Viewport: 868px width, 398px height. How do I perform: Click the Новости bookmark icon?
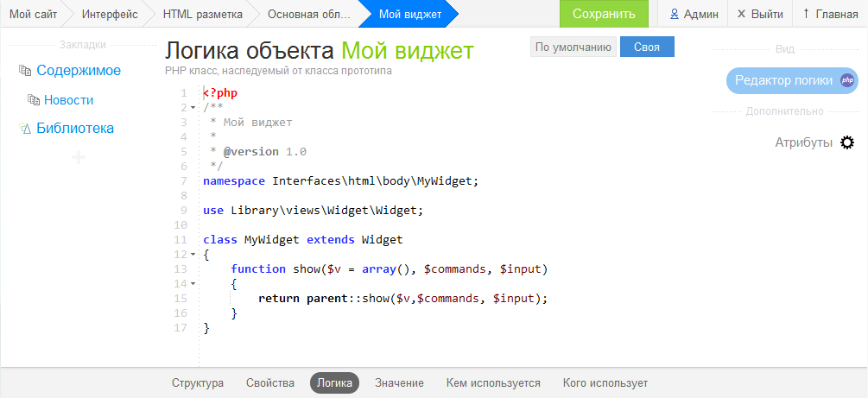coord(34,100)
